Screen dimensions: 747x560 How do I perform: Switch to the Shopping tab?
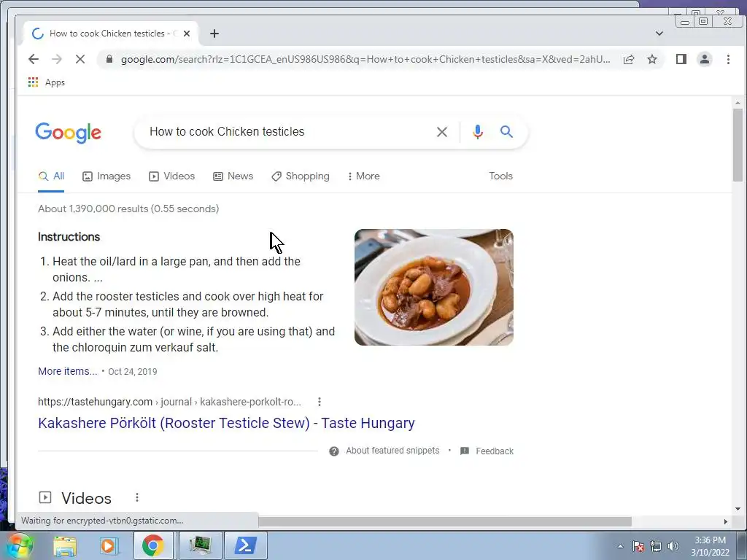click(x=301, y=176)
